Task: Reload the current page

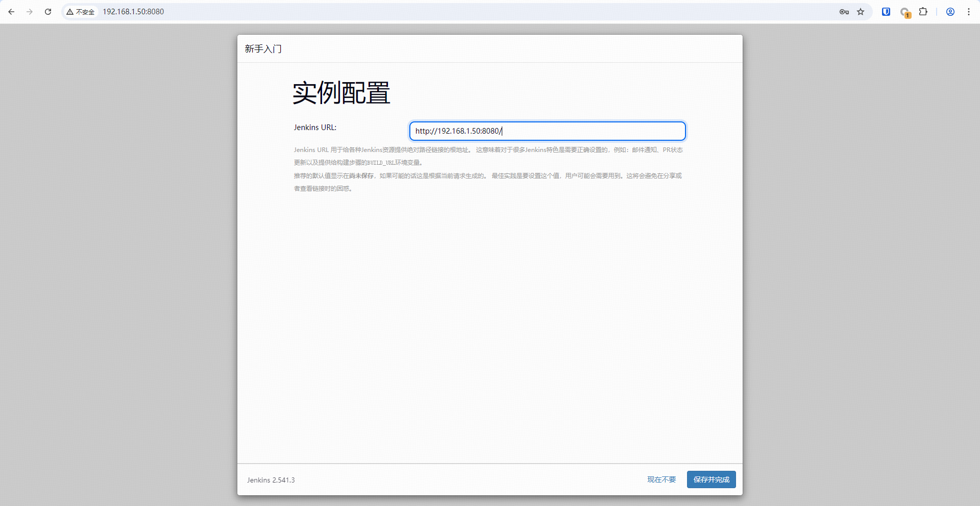Action: click(x=48, y=12)
